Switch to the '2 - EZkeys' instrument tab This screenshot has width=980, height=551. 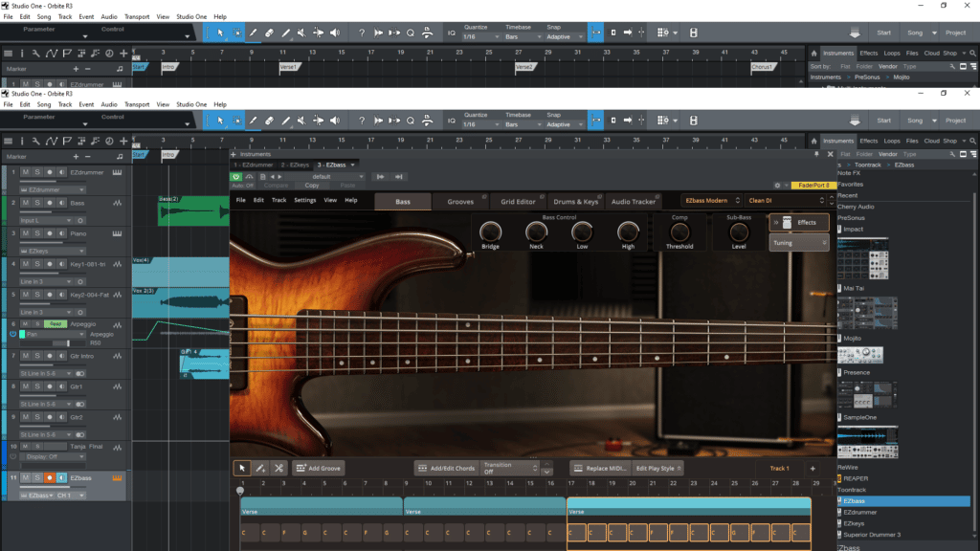295,165
